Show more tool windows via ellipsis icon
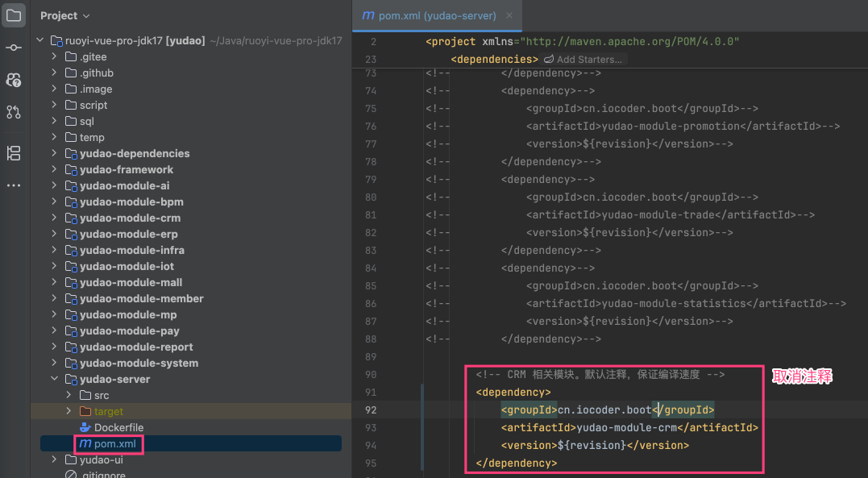This screenshot has height=478, width=868. coord(14,185)
